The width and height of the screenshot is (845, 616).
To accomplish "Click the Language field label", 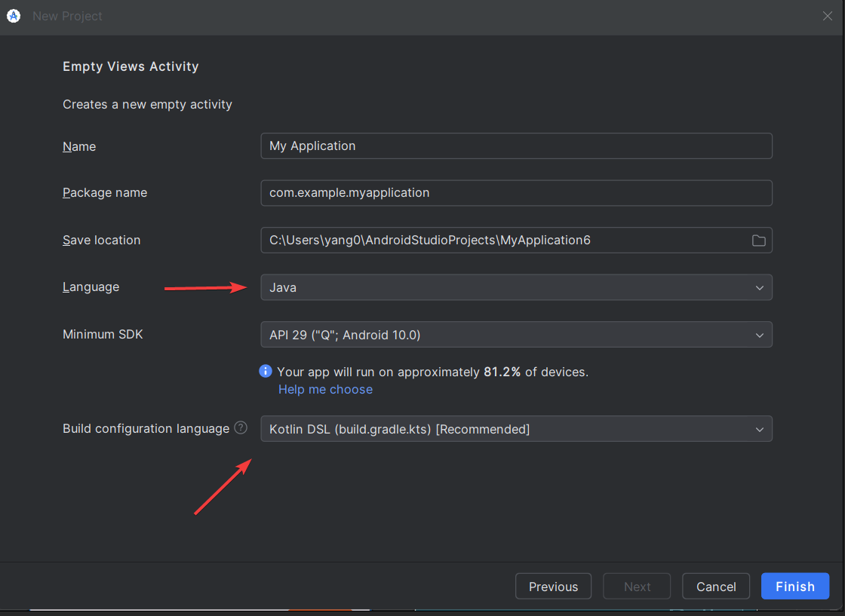I will point(91,287).
